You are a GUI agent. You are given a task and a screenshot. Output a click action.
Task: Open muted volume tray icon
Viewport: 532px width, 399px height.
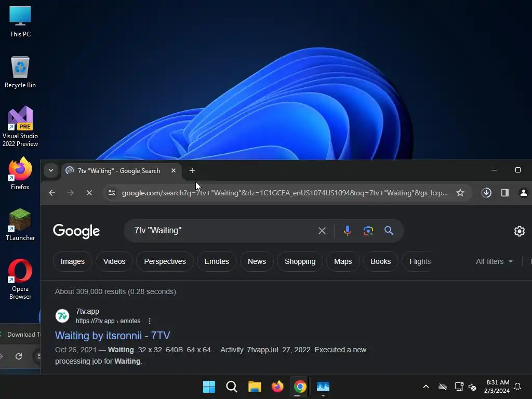472,387
